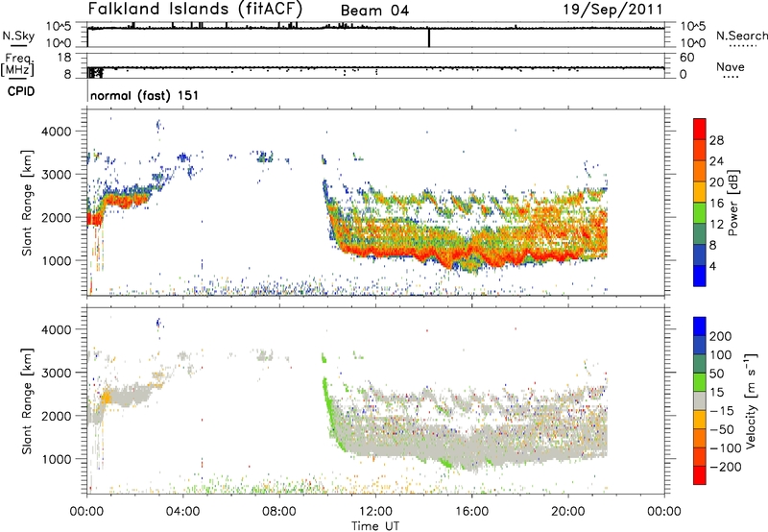This screenshot has height=532, width=768.
Task: Click the Time UT axis title
Action: [375, 526]
